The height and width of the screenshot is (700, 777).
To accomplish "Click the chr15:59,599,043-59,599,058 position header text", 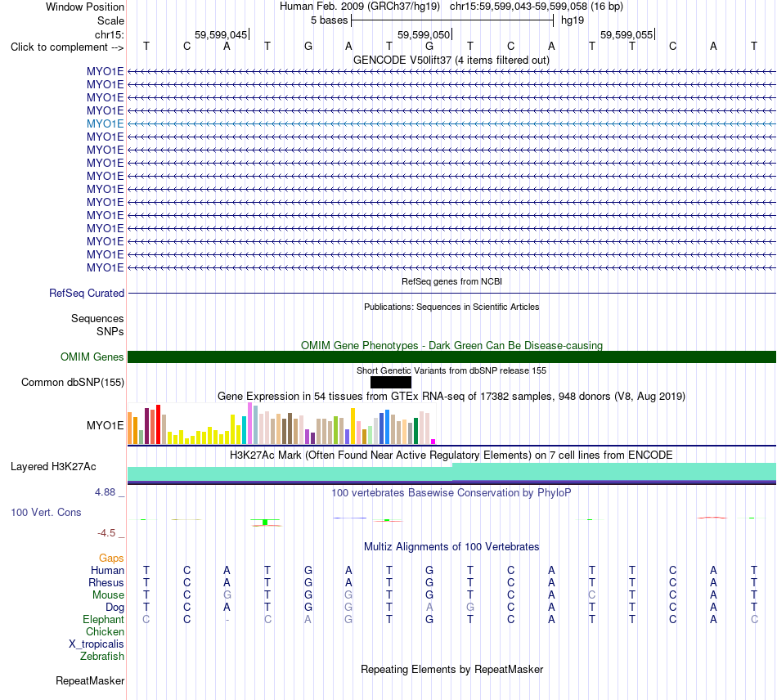I will tap(519, 7).
